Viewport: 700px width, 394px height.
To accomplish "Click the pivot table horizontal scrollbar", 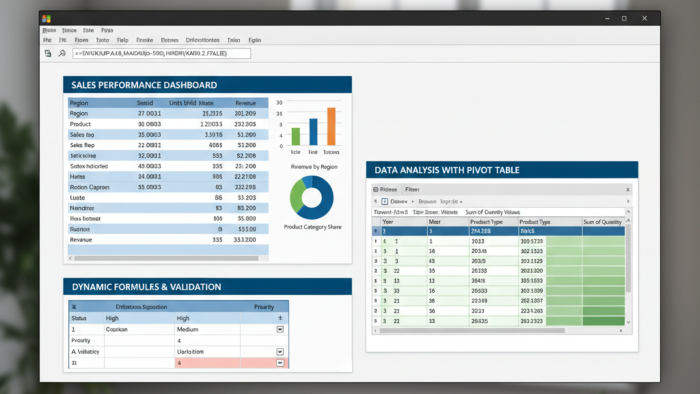I will (x=472, y=331).
